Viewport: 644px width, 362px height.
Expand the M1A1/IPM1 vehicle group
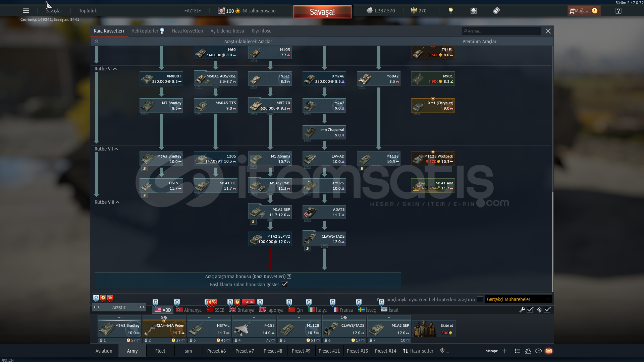270,193
